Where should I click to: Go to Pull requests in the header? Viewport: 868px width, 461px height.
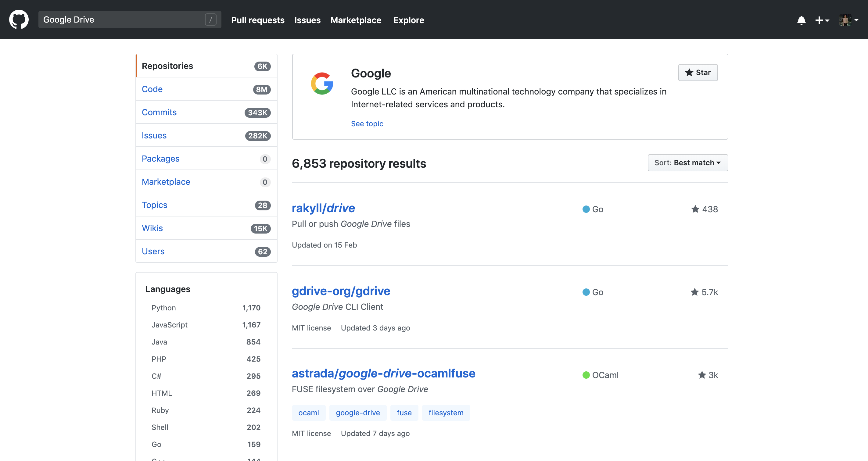click(258, 20)
